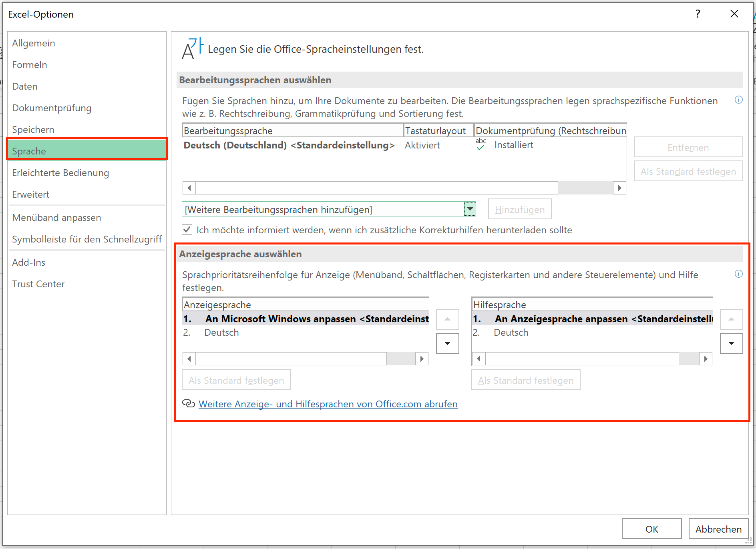Open Weitere Anzeige- und Hilfesprachen link

click(328, 404)
